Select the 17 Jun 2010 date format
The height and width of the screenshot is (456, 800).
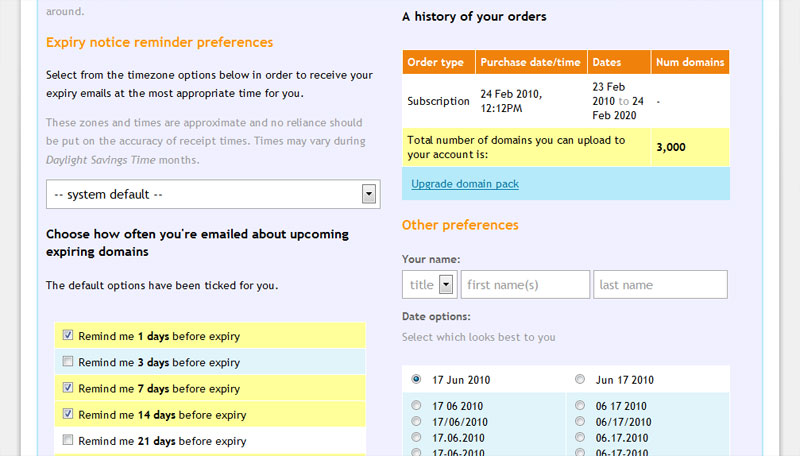(416, 380)
